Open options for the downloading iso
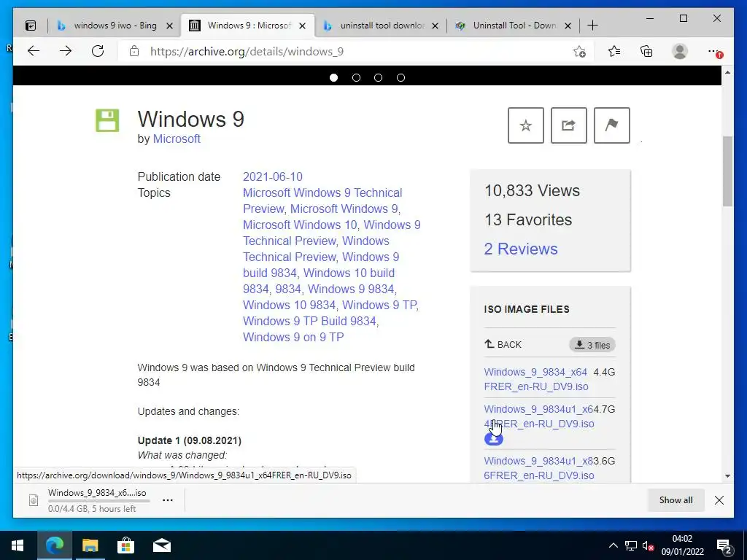 168,500
